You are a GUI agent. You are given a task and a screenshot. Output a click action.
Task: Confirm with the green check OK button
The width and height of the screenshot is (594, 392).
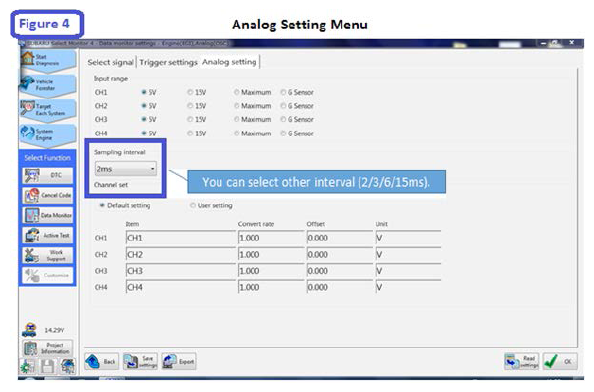[560, 361]
